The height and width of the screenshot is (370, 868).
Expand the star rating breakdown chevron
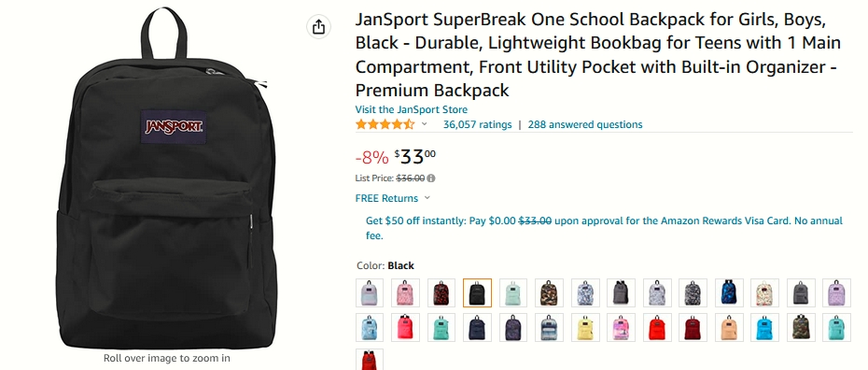425,124
